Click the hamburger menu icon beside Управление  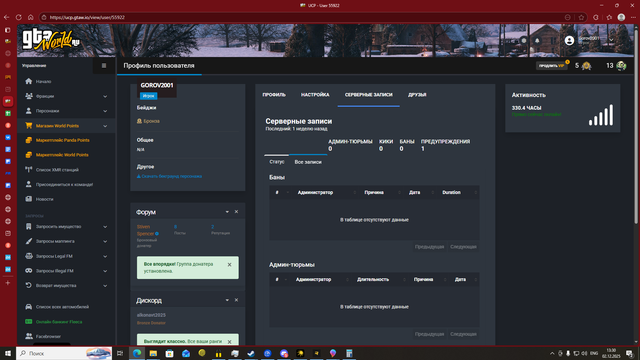(104, 65)
